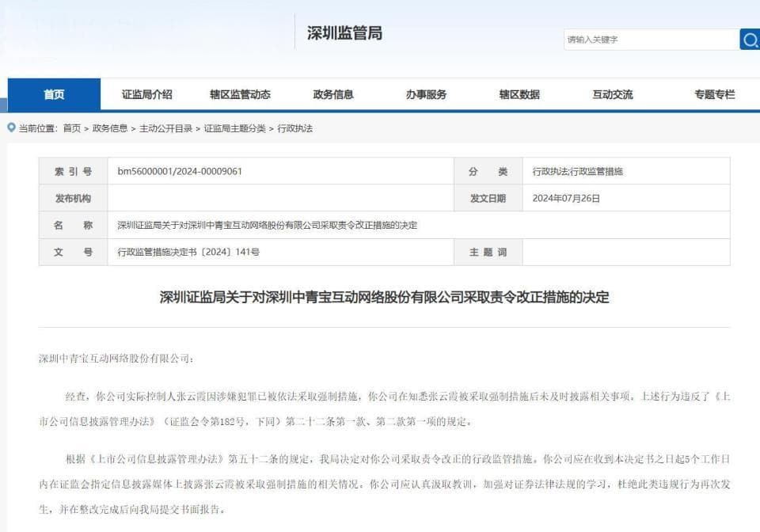This screenshot has height=532, width=760.
Task: Click the 发文日期 table label
Action: [488, 198]
